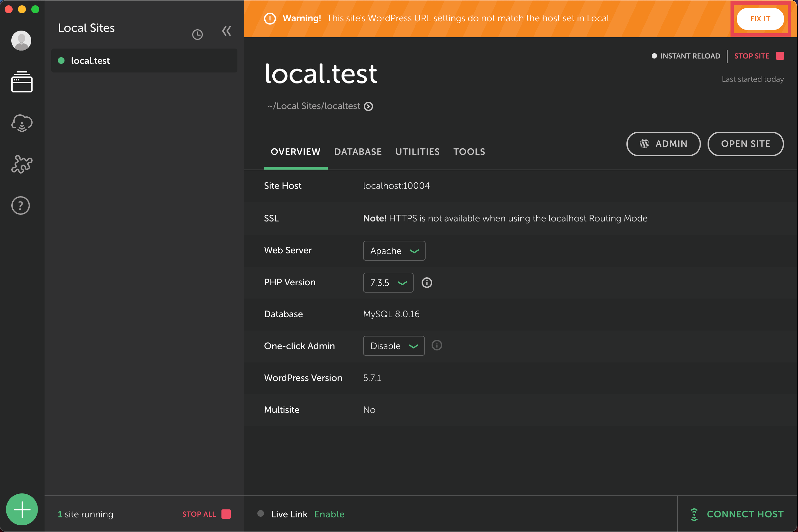Click the Fix It button
Screen dimensions: 798x532
[x=760, y=19]
